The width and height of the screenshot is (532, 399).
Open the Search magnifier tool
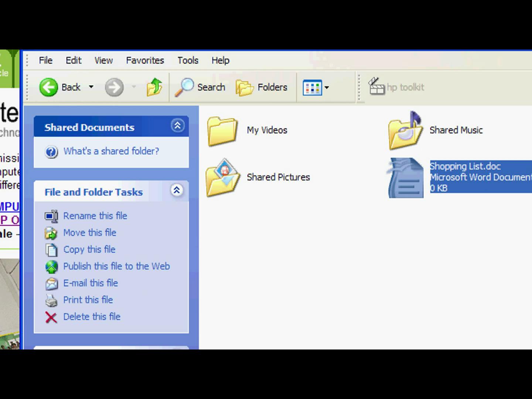pyautogui.click(x=184, y=88)
